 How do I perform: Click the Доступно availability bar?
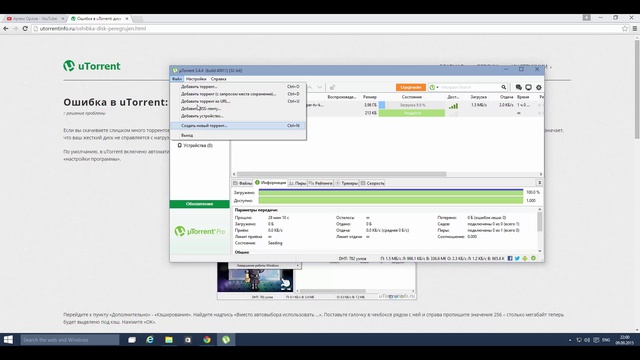(391, 200)
